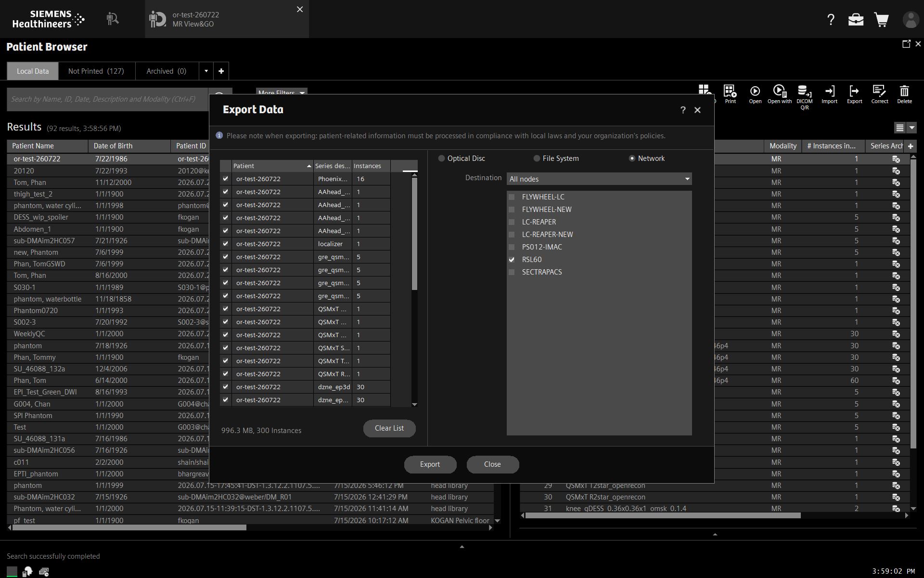Viewport: 924px width, 578px height.
Task: Open the toolbox briefcase icon
Action: tap(856, 19)
